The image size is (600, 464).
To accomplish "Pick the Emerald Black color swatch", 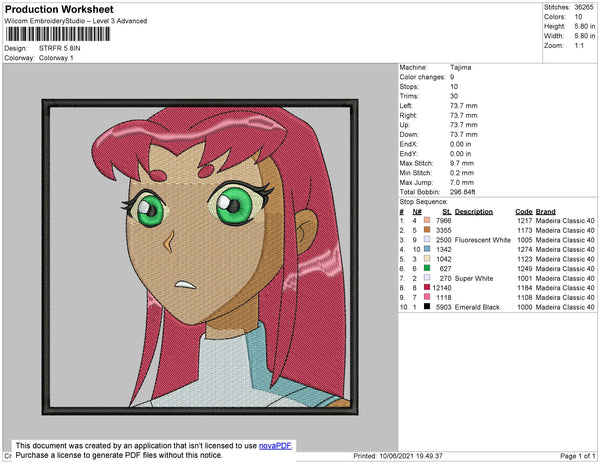I will pyautogui.click(x=427, y=306).
